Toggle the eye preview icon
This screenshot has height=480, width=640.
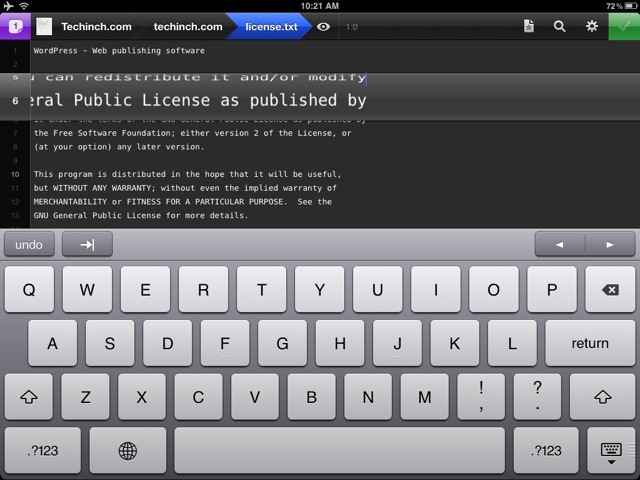[323, 27]
